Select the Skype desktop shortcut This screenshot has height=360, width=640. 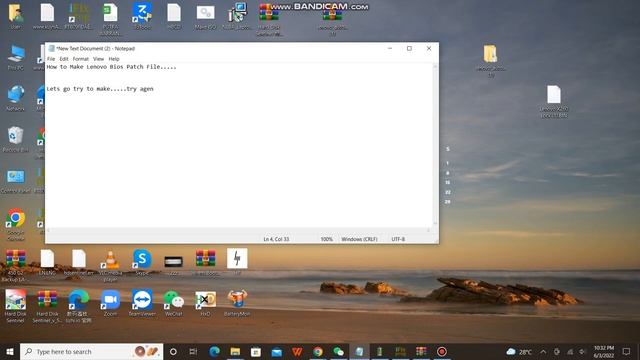[142, 262]
